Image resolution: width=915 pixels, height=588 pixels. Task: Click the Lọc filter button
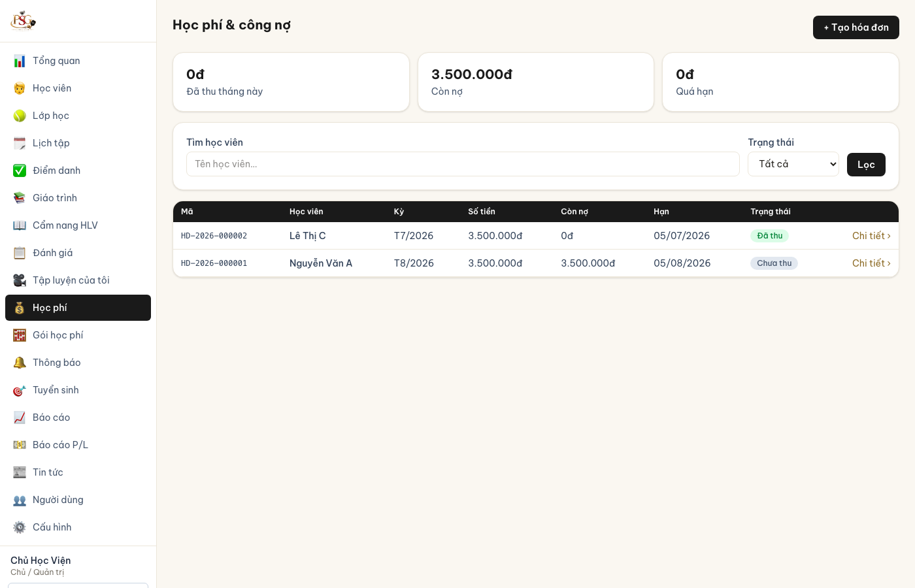tap(866, 165)
